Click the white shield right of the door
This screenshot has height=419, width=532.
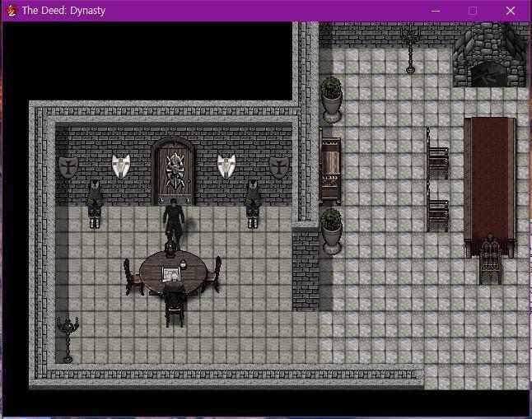[226, 166]
